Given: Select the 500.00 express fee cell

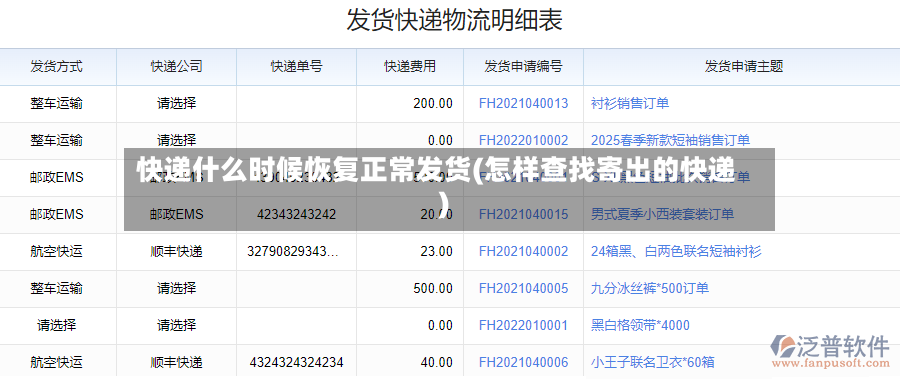Looking at the screenshot, I should [x=410, y=288].
